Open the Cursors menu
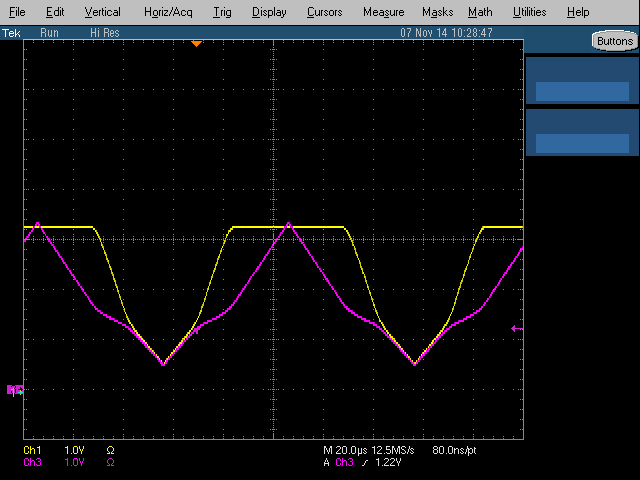The image size is (640, 480). [x=324, y=12]
